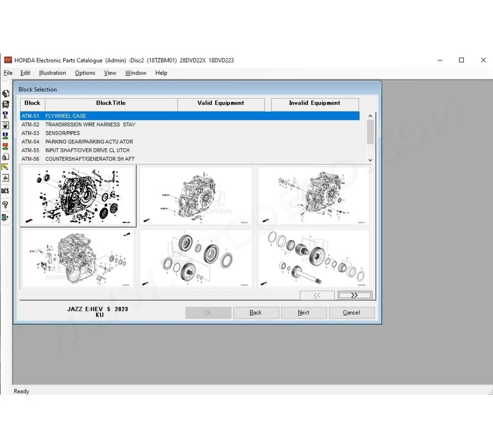The height and width of the screenshot is (448, 493).
Task: Close the Honda Parts Catalogue window
Action: click(x=484, y=60)
